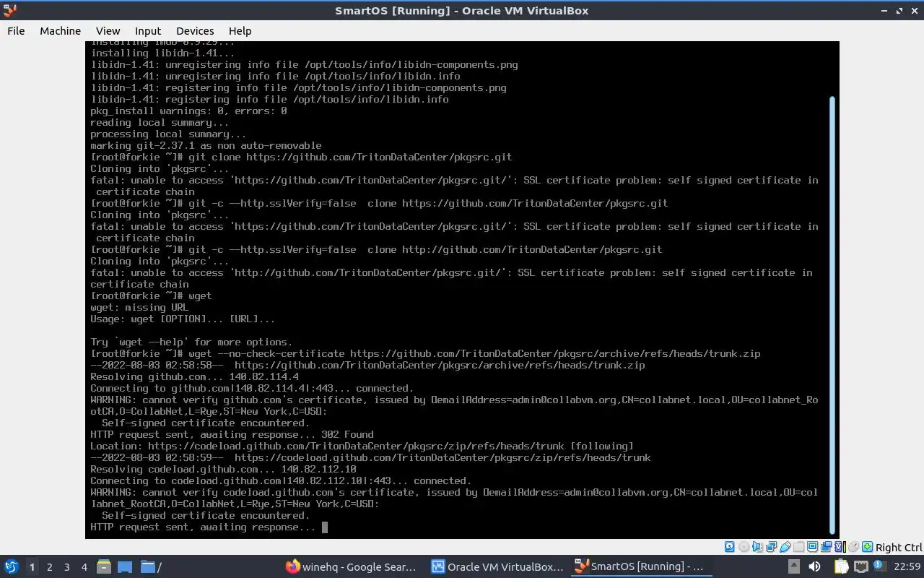
Task: Open the Input menu
Action: coord(148,31)
